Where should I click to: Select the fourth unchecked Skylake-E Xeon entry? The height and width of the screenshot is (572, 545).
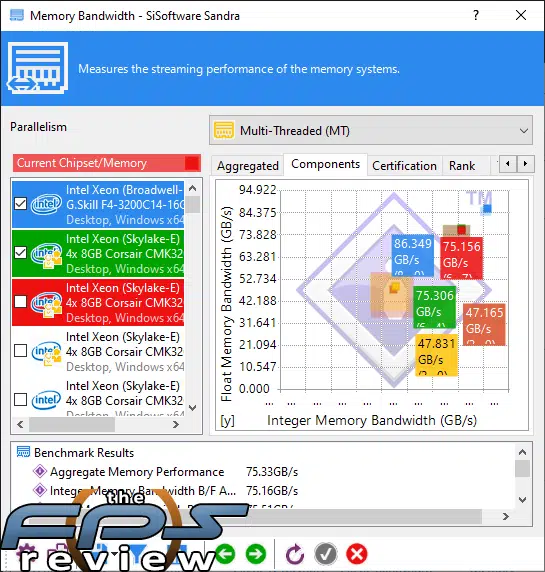98,351
